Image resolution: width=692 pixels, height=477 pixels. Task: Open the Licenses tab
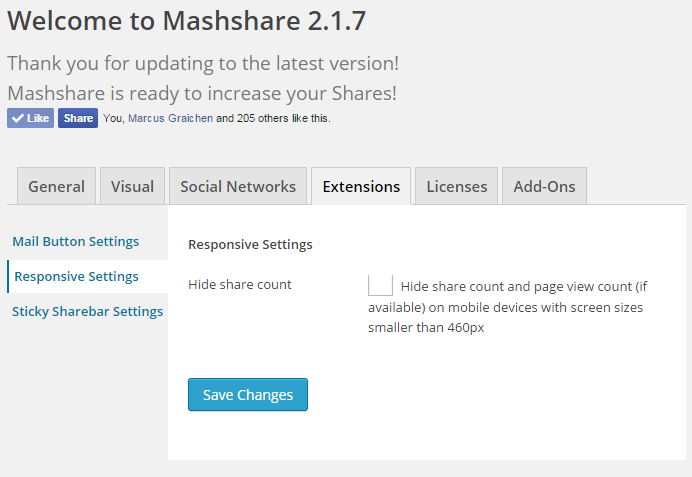click(x=457, y=186)
